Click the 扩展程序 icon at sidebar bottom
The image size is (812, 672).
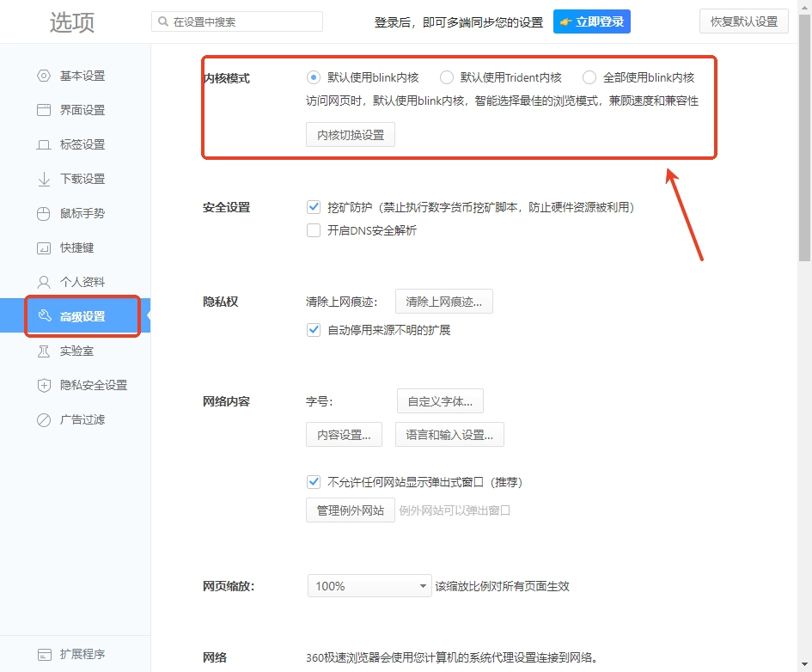pos(44,654)
